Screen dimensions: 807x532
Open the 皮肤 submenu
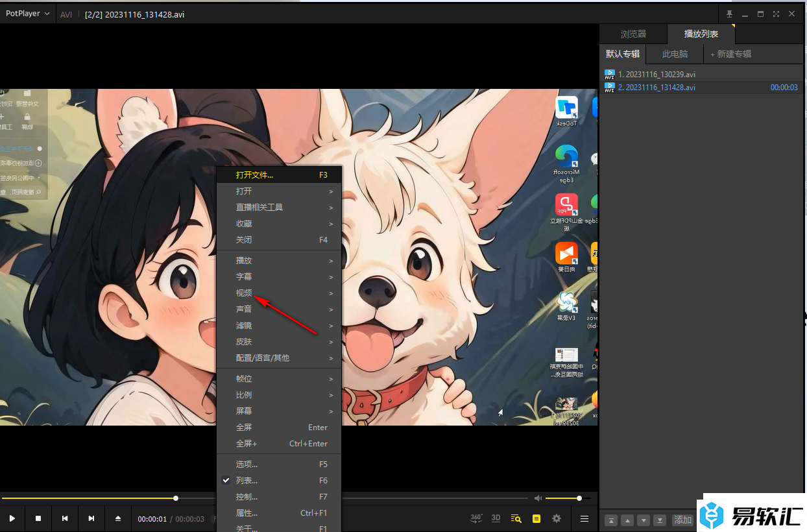(278, 341)
